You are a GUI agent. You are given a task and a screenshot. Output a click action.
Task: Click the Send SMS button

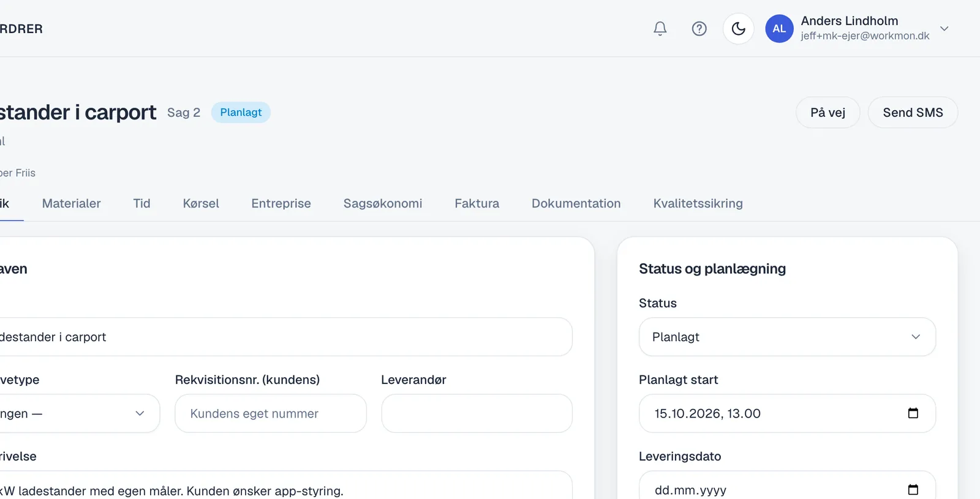click(x=913, y=113)
